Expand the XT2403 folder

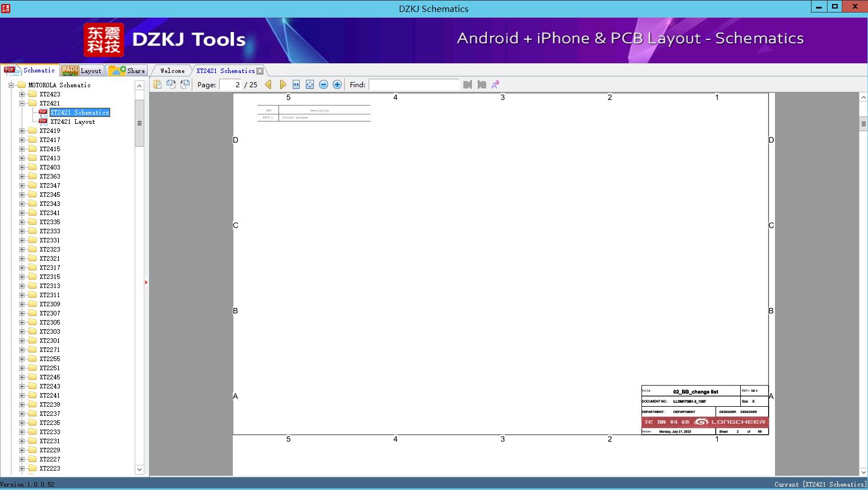click(22, 167)
